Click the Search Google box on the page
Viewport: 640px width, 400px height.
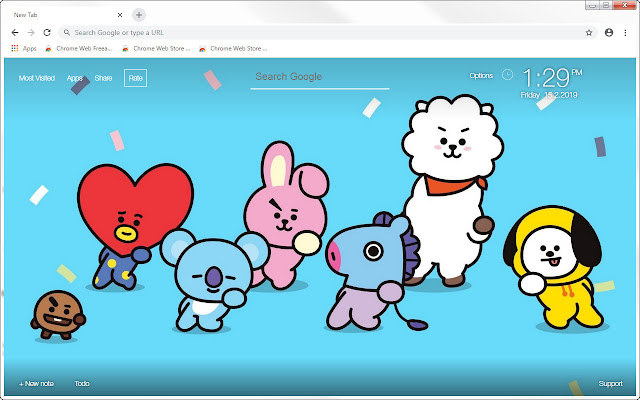[320, 77]
